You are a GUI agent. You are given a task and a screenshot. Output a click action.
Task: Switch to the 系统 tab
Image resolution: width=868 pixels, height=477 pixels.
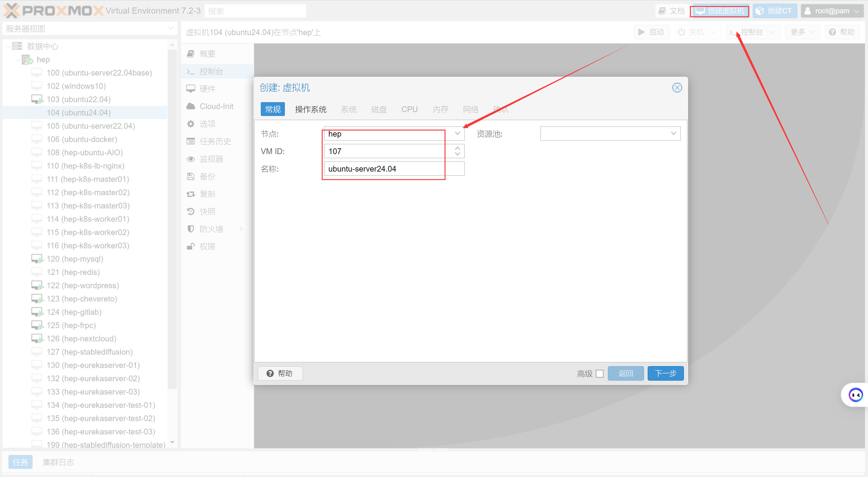349,109
